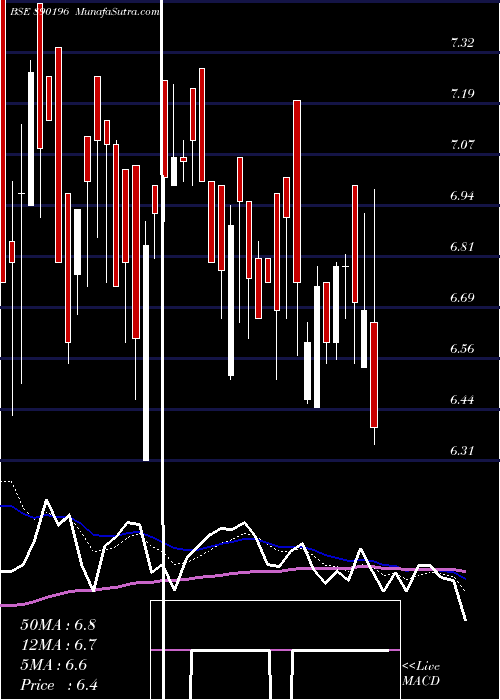
Task: Click the <<Live MACD label
Action: point(421,673)
